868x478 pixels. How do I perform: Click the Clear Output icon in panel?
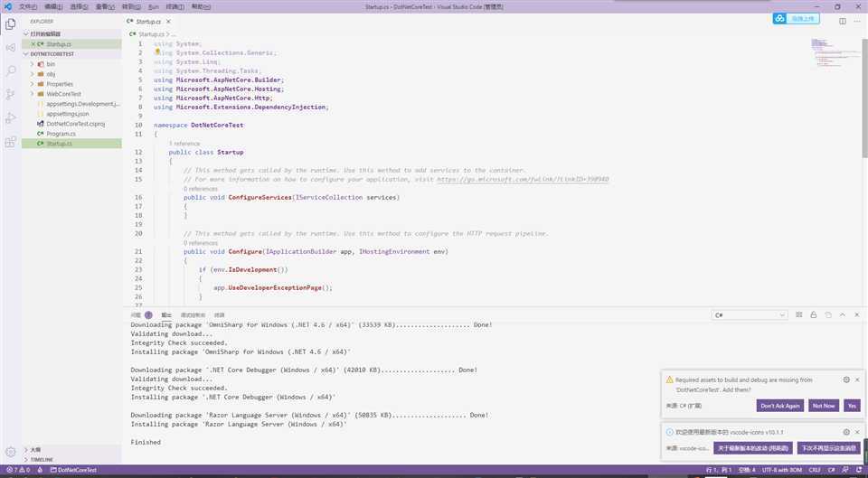click(798, 314)
